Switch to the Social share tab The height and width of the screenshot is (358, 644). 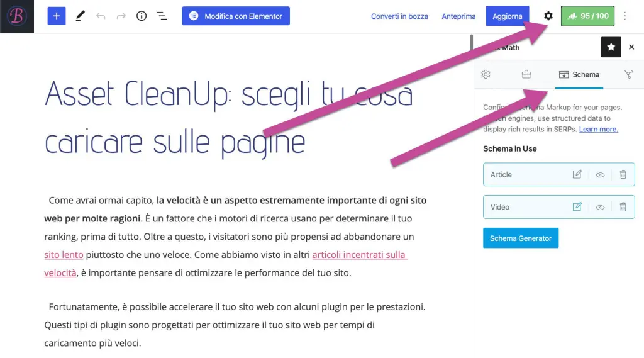point(628,74)
